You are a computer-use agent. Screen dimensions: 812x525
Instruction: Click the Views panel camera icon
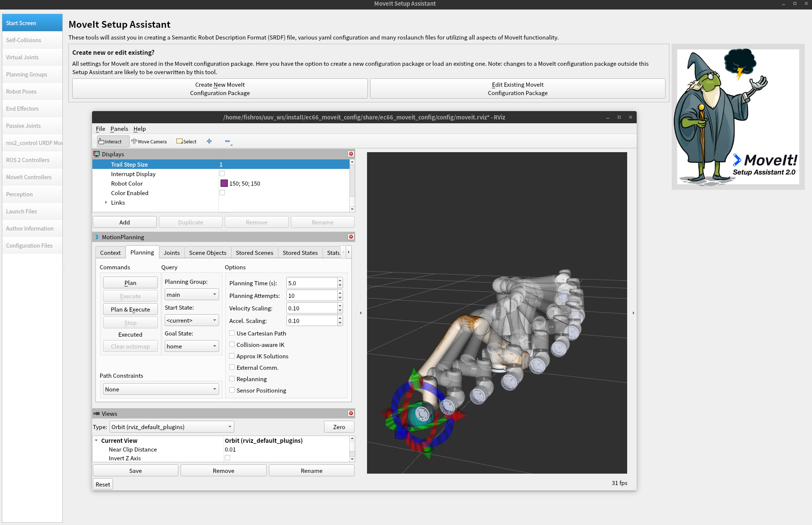pyautogui.click(x=97, y=413)
